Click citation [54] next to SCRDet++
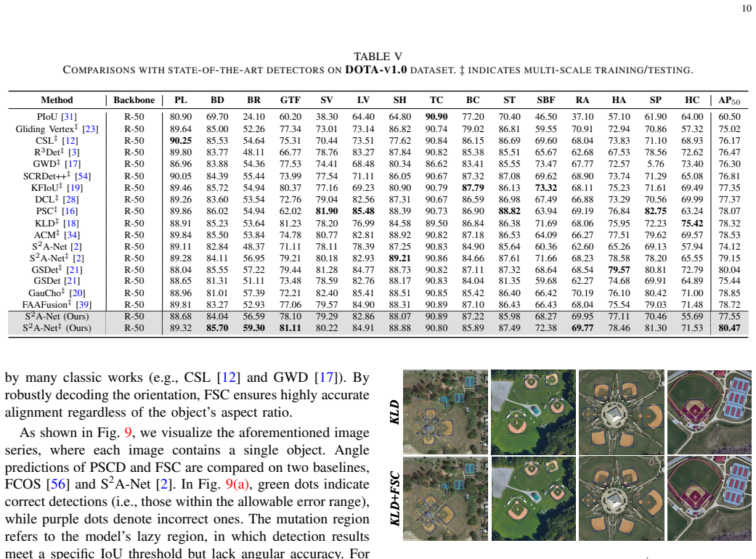Image resolution: width=756 pixels, height=559 pixels. point(83,176)
